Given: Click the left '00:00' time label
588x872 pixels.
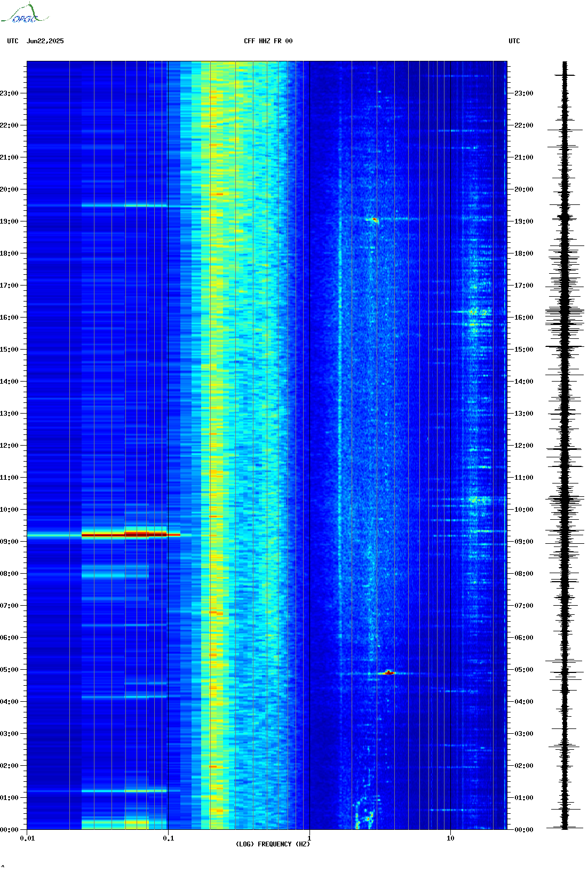Looking at the screenshot, I should click(9, 830).
